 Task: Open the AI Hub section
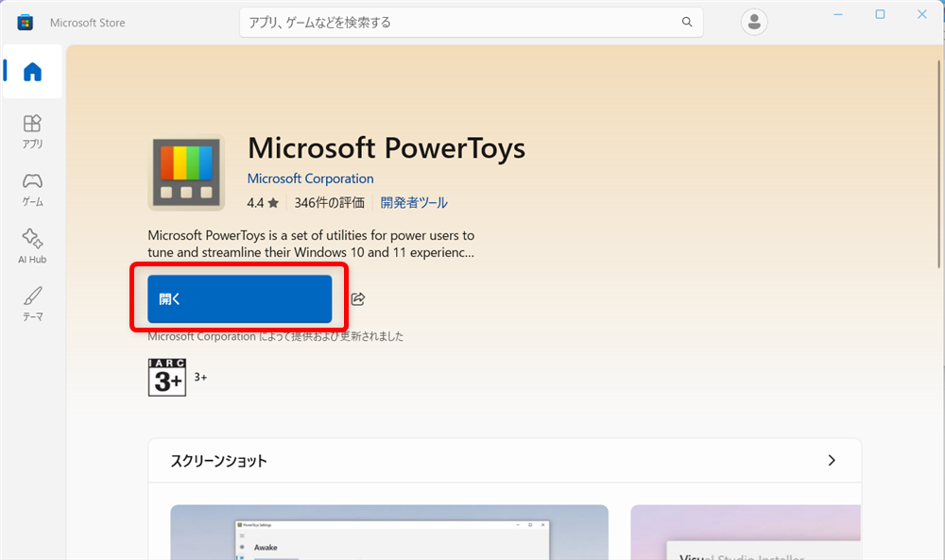(x=32, y=246)
